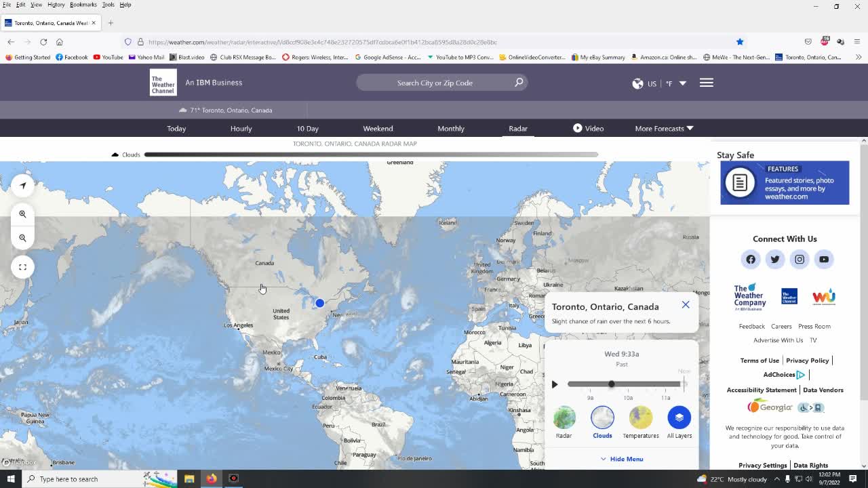Open the Monthly forecast tab
Viewport: 868px width, 488px height.
click(x=451, y=128)
